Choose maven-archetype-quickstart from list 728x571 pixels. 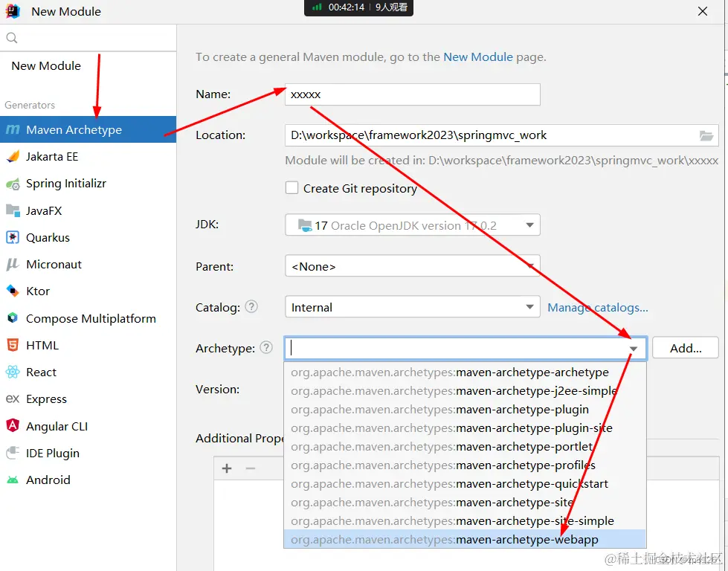[465, 484]
